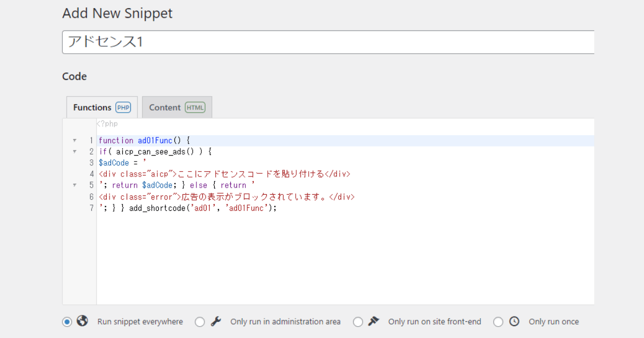Click line number 3 in the gutter

92,163
